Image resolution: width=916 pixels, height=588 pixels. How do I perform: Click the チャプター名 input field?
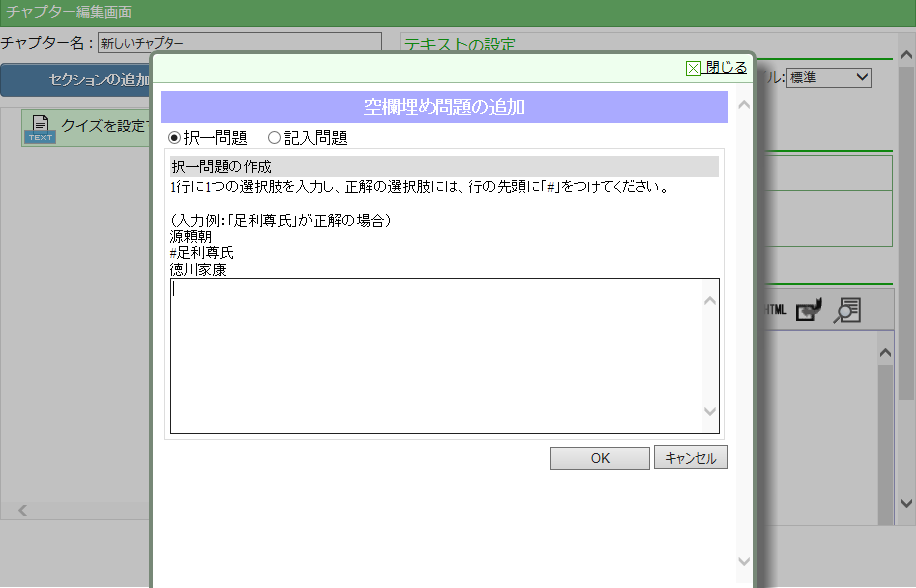[240, 43]
